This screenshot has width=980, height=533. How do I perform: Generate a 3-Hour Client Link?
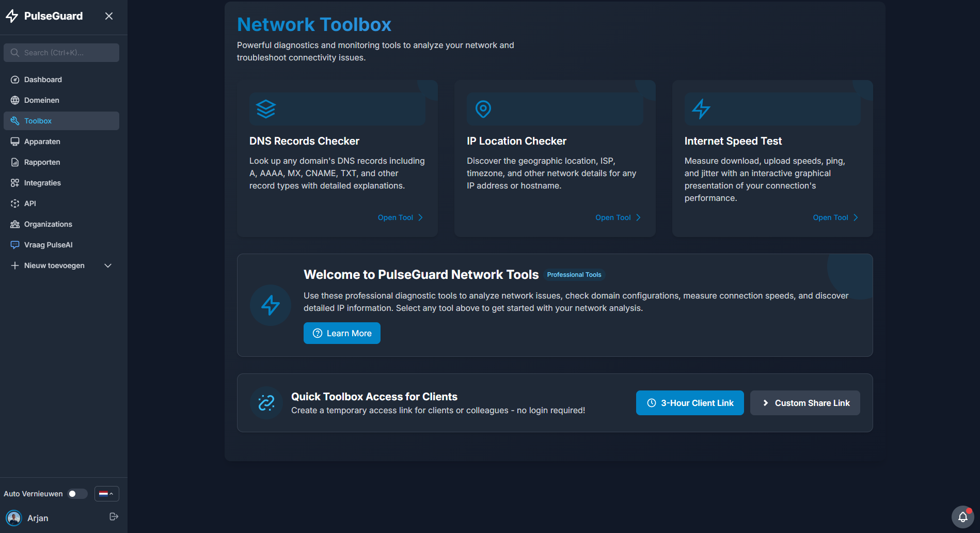pos(690,403)
